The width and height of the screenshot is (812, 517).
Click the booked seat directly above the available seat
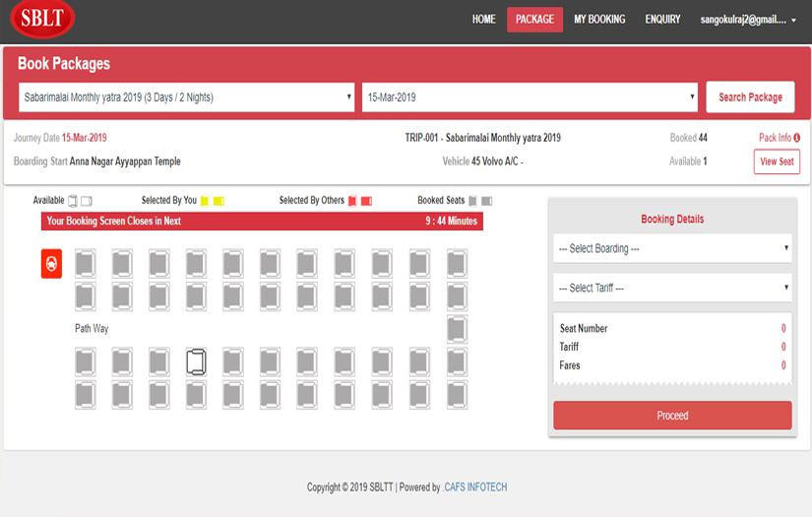196,296
